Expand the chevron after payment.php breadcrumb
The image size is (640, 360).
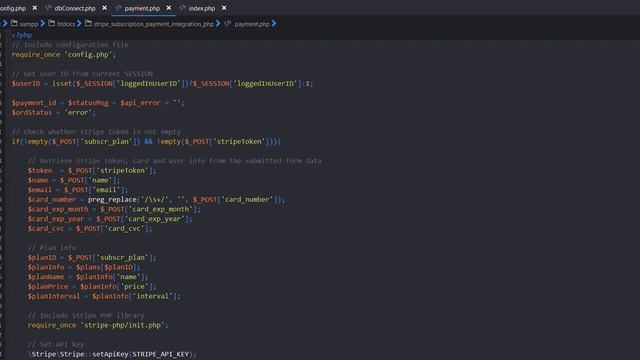pos(274,24)
